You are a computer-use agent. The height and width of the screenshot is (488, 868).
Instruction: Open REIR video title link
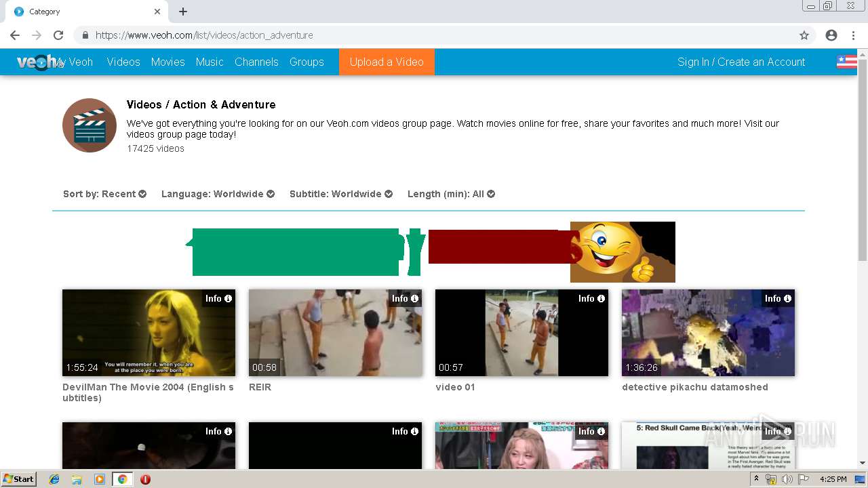point(260,387)
